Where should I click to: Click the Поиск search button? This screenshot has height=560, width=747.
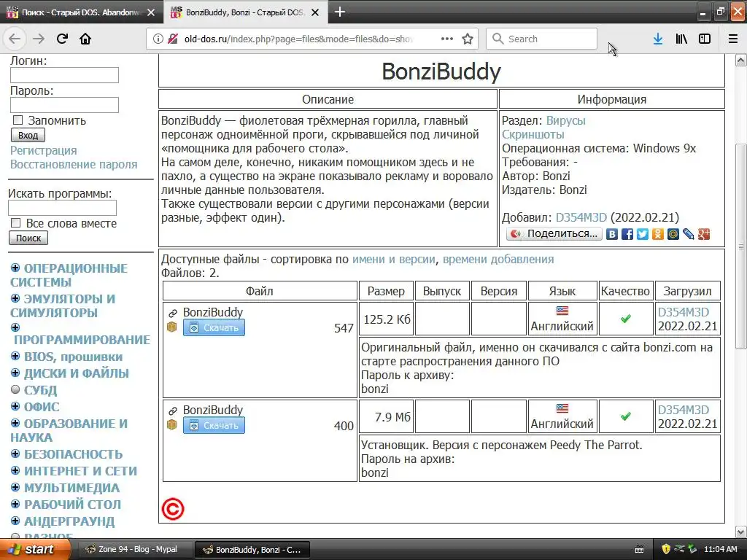28,238
